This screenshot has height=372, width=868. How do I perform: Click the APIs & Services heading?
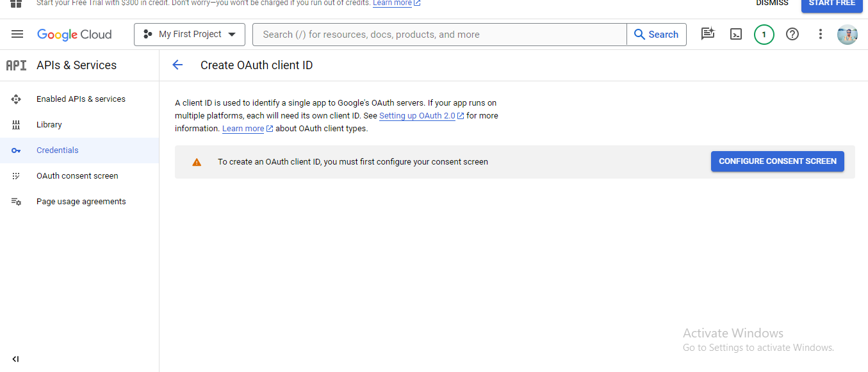[77, 65]
